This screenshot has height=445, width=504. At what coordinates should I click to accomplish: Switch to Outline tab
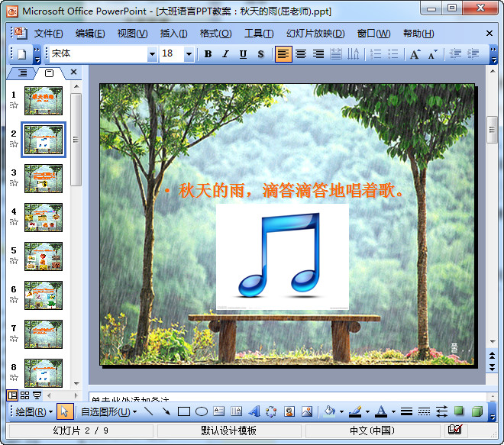point(22,73)
